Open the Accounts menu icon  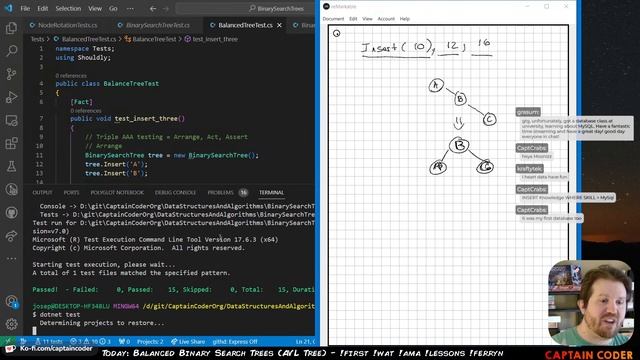point(11,301)
